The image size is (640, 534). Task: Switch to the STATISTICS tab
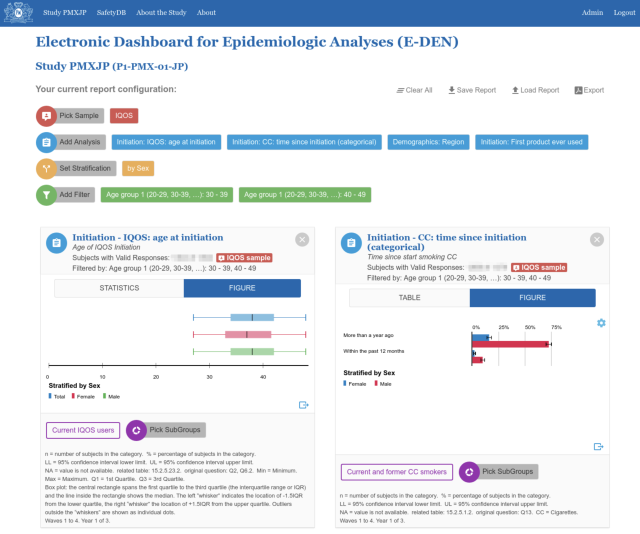[119, 288]
